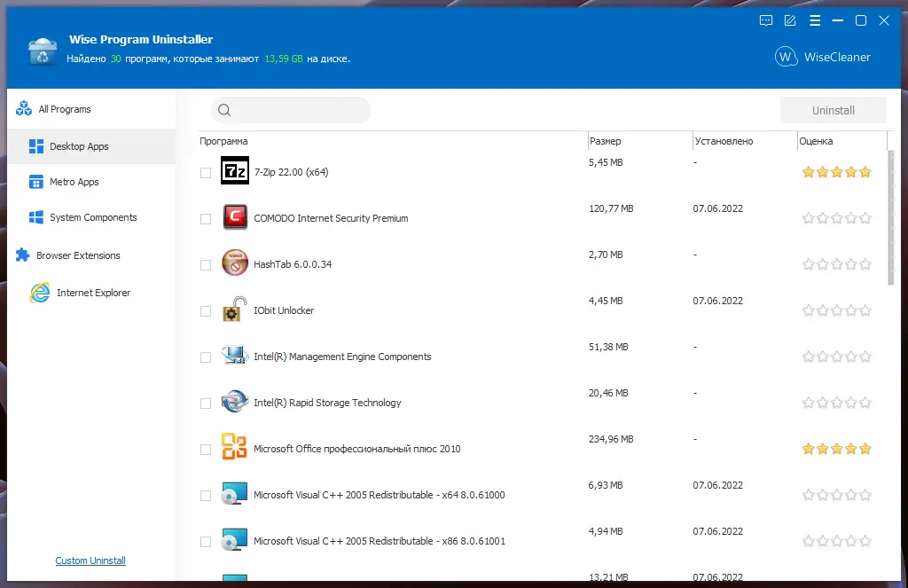Screen dimensions: 908x588
Task: Rate COMODO Internet Security with stars
Action: (x=836, y=218)
